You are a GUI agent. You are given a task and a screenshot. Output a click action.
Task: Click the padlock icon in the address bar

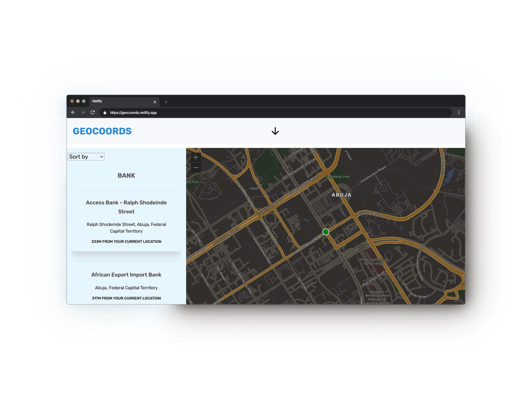(x=105, y=112)
